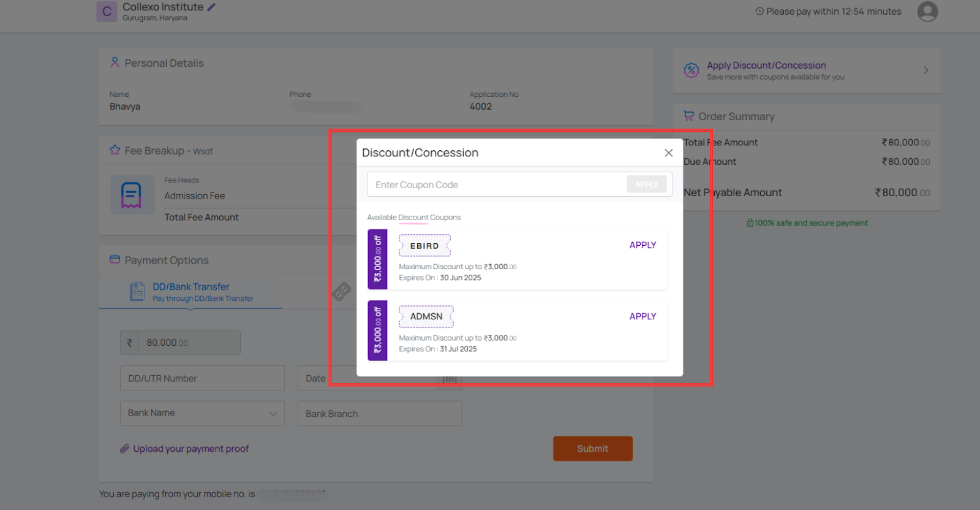The image size is (980, 510).
Task: Click the Bank Branch input field
Action: (380, 414)
